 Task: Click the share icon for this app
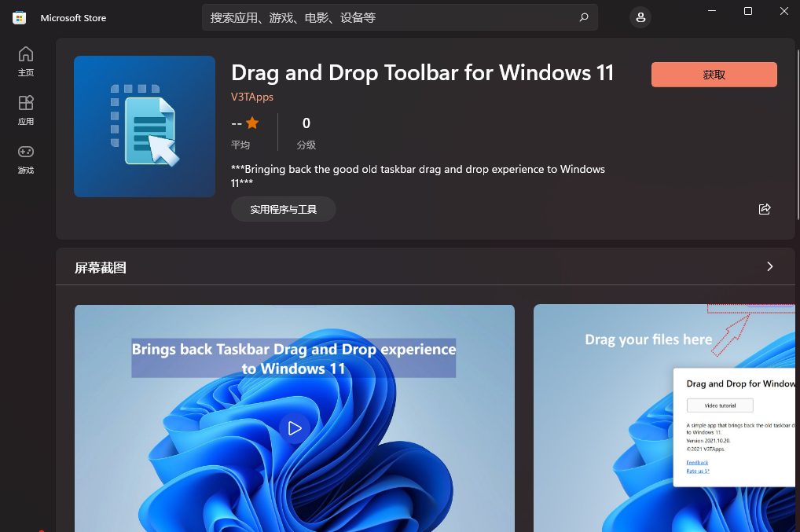coord(765,209)
